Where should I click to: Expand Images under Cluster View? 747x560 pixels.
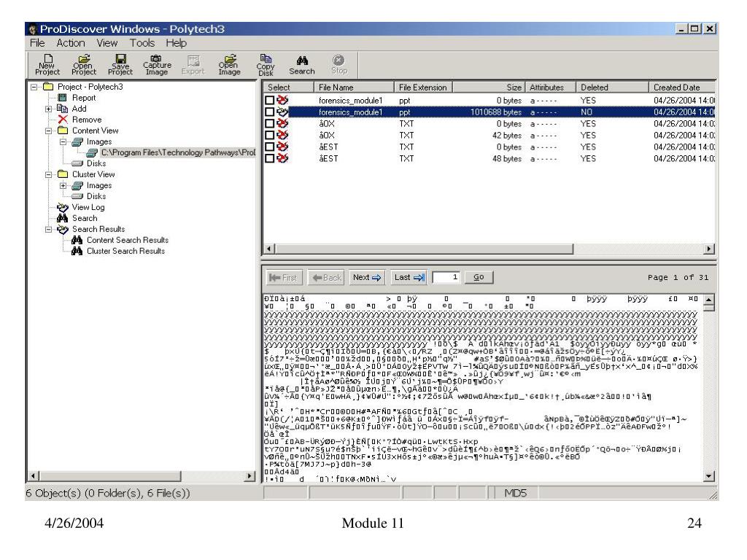(x=63, y=185)
